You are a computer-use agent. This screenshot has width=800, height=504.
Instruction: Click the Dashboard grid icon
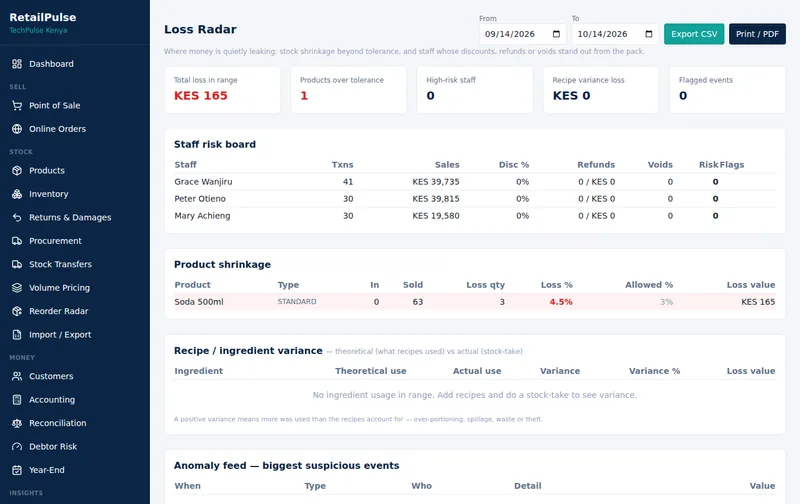coord(17,64)
